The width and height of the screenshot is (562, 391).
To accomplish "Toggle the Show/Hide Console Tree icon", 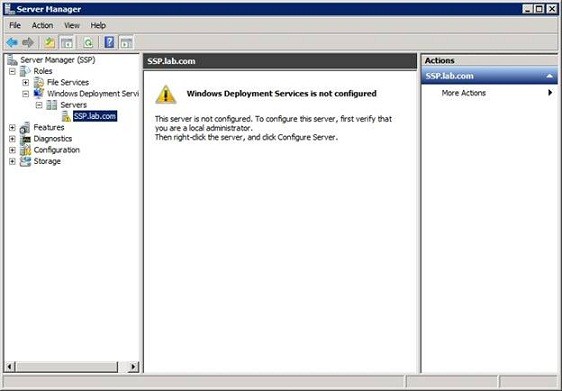I will (x=67, y=43).
